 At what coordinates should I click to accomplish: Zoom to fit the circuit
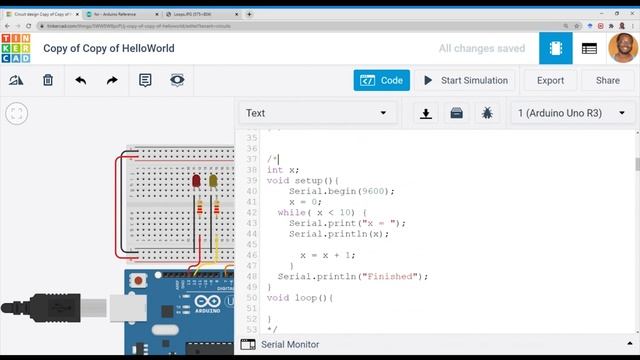click(x=17, y=113)
